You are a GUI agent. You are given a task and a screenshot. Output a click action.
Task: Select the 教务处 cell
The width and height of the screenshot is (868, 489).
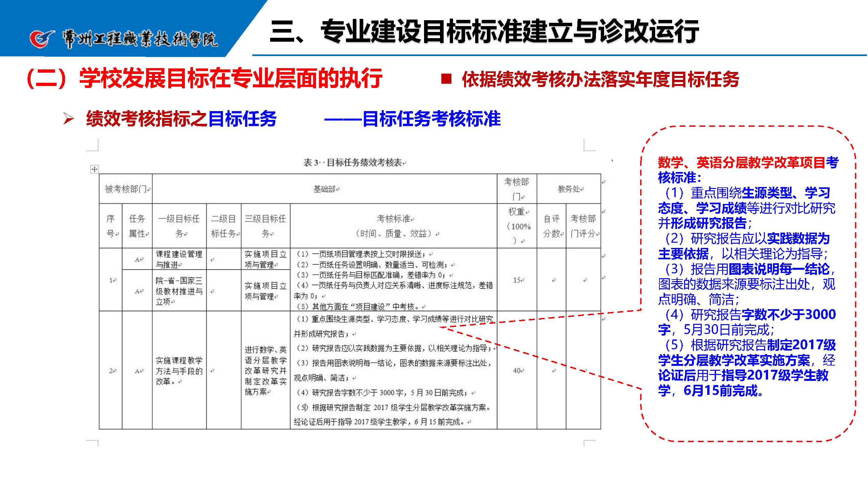click(x=570, y=189)
